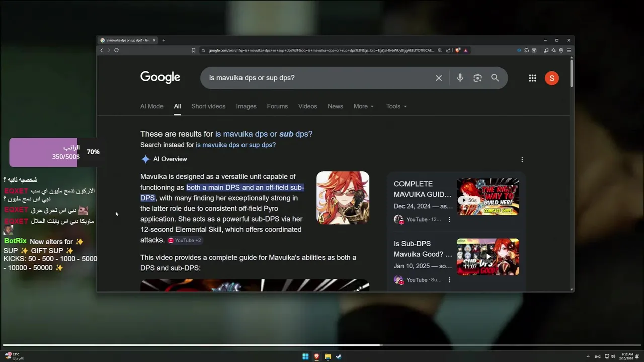Search by image using the Google Lens icon

[477, 78]
